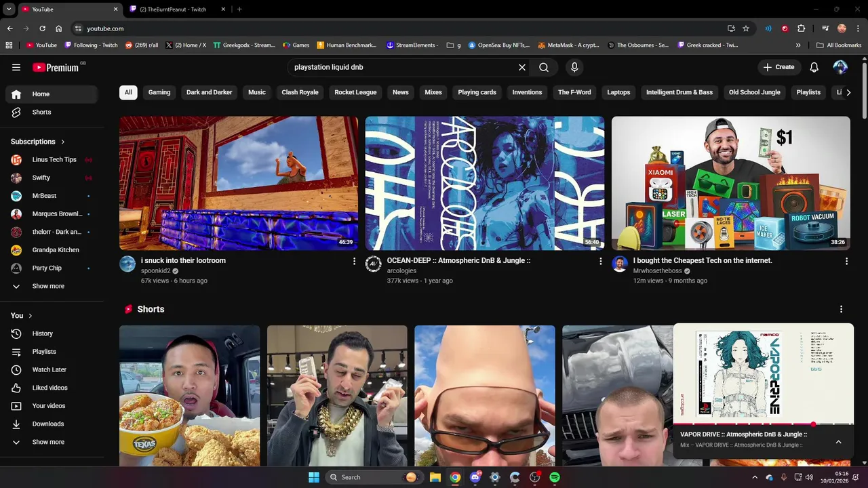Reload the page in Chrome toolbar

pos(42,28)
